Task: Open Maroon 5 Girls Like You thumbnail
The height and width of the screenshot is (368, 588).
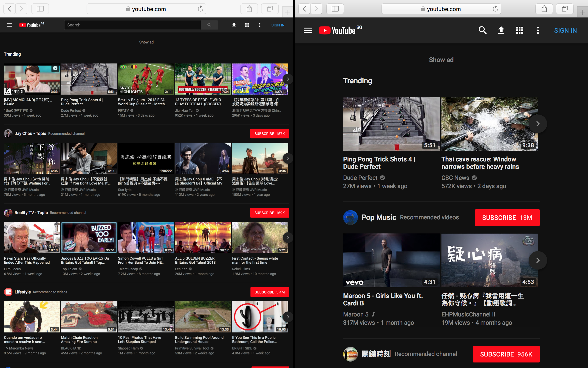Action: point(391,260)
